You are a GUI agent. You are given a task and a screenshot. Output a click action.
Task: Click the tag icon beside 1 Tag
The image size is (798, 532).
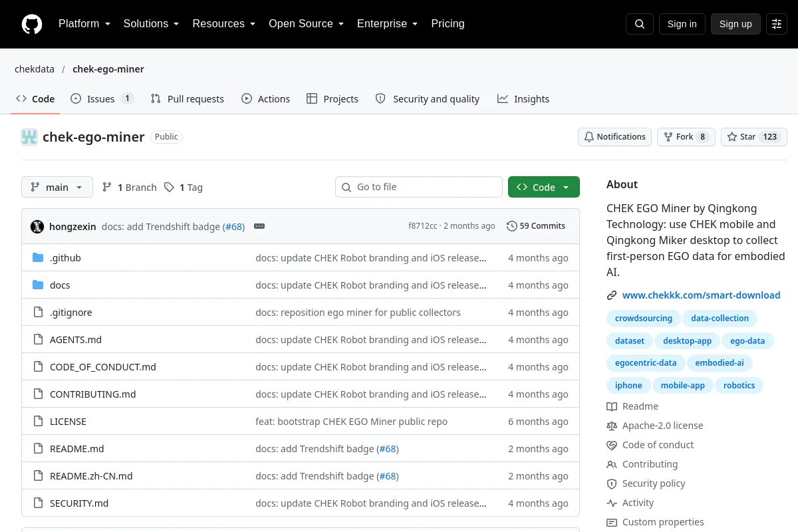pos(170,188)
